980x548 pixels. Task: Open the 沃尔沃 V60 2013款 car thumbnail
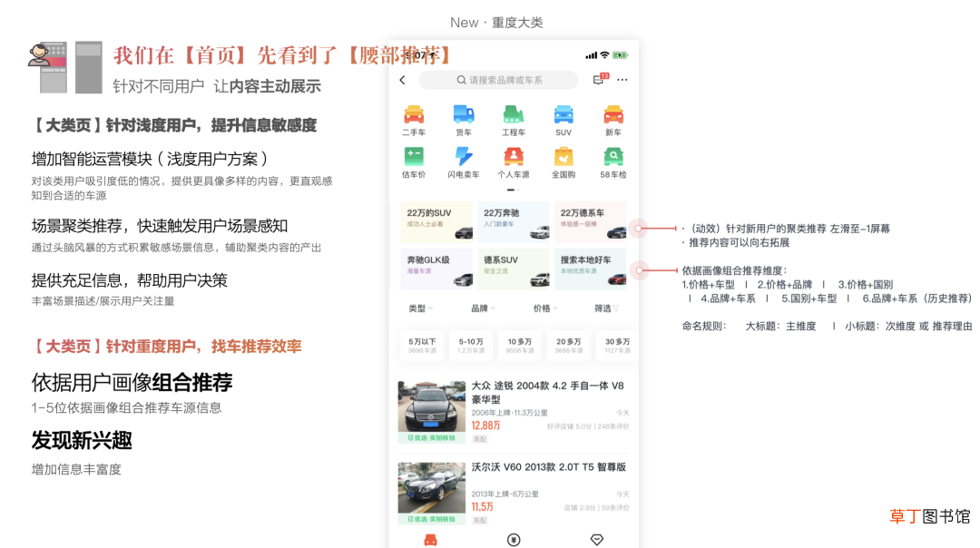point(432,493)
